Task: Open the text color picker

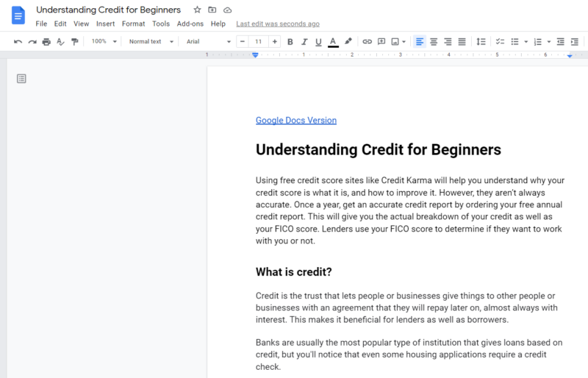Action: [x=333, y=42]
